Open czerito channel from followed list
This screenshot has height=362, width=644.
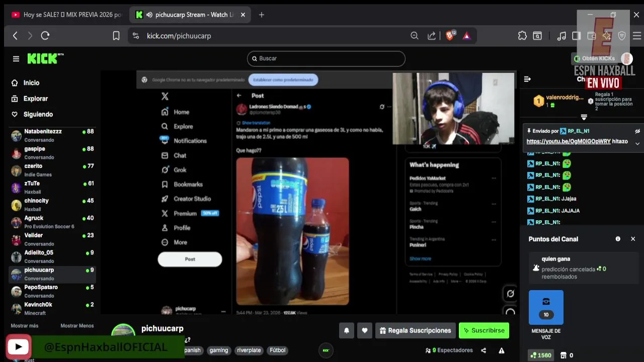click(52, 170)
